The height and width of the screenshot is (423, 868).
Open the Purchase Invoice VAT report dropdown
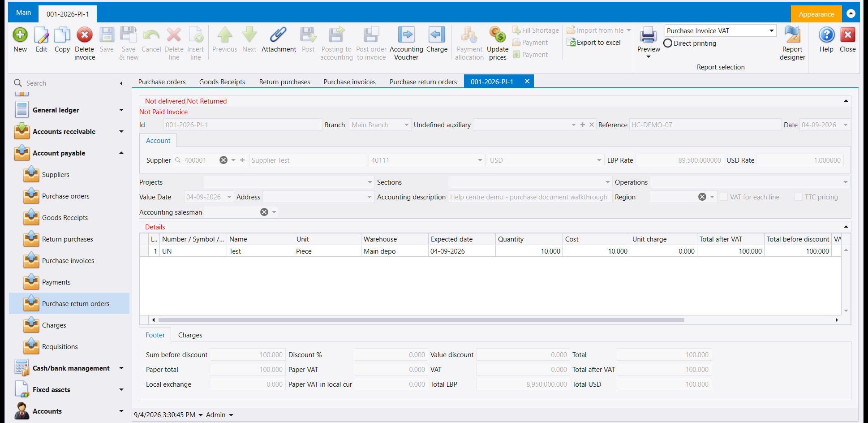(x=720, y=31)
